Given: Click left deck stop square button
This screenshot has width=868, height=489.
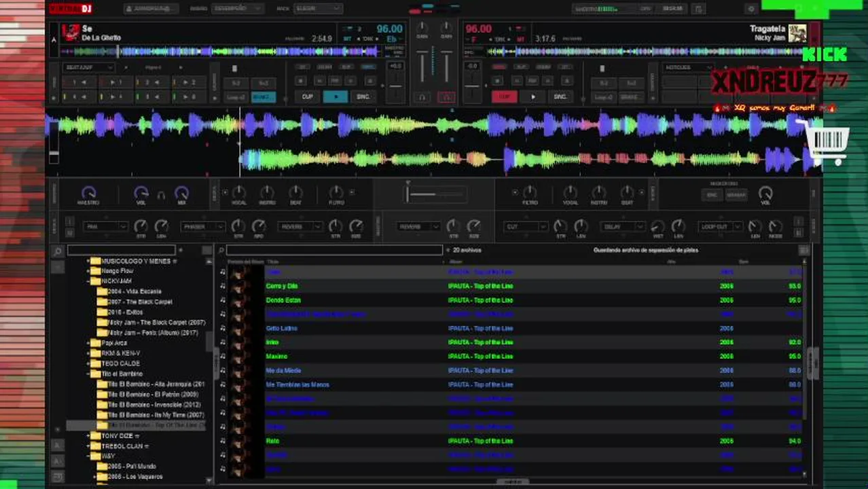Looking at the screenshot, I should (300, 81).
